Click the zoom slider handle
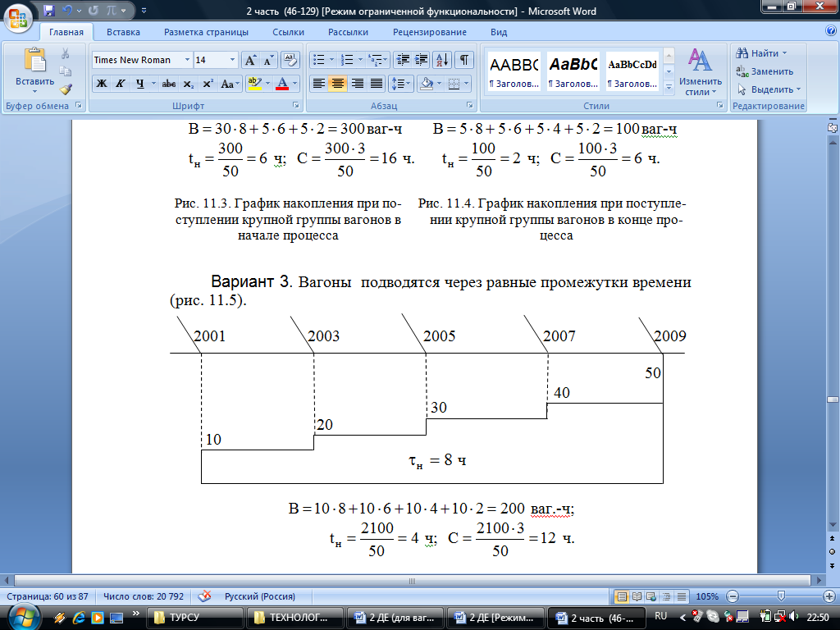Viewport: 840px width, 630px height. (781, 596)
